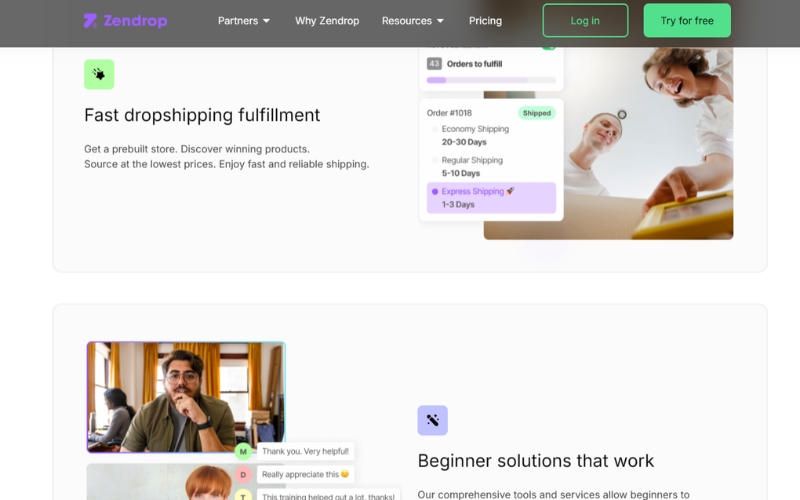This screenshot has width=800, height=500.
Task: Click the green Shipped status badge
Action: coord(536,113)
